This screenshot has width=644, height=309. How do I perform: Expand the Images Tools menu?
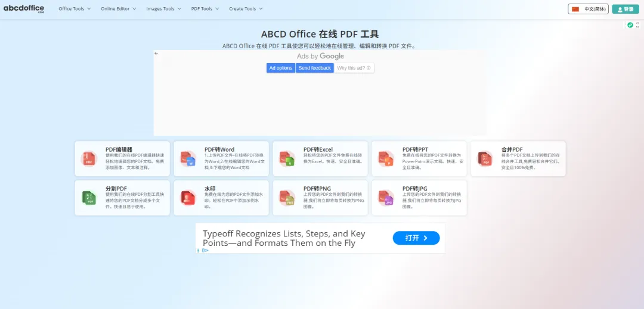tap(163, 8)
